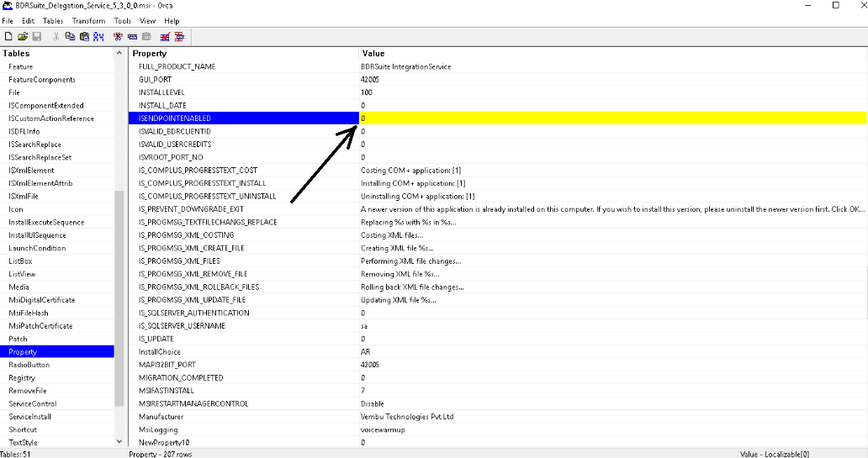Click 'Property - 207 rows' status text
Image resolution: width=868 pixels, height=458 pixels.
click(x=161, y=454)
